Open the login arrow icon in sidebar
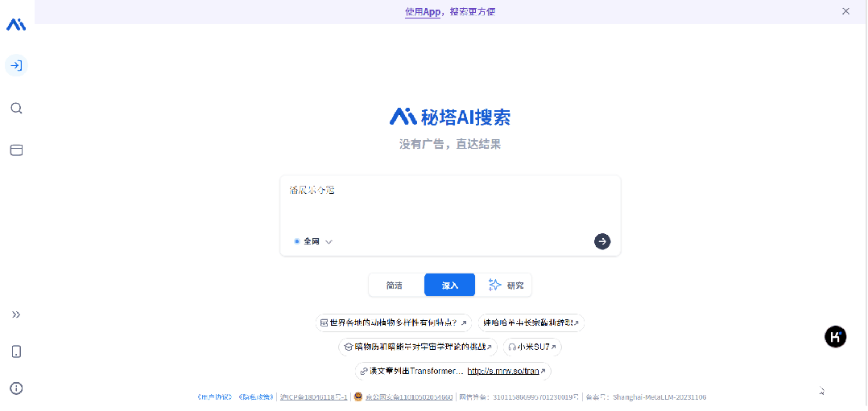Screen dimensions: 868x411 [17, 66]
